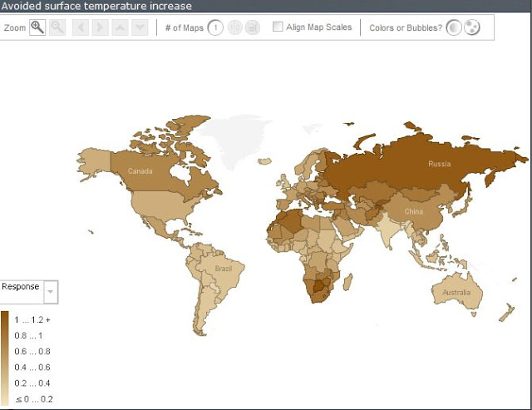Click the ≤ 0 ... 0.2 legend entry

pos(34,399)
